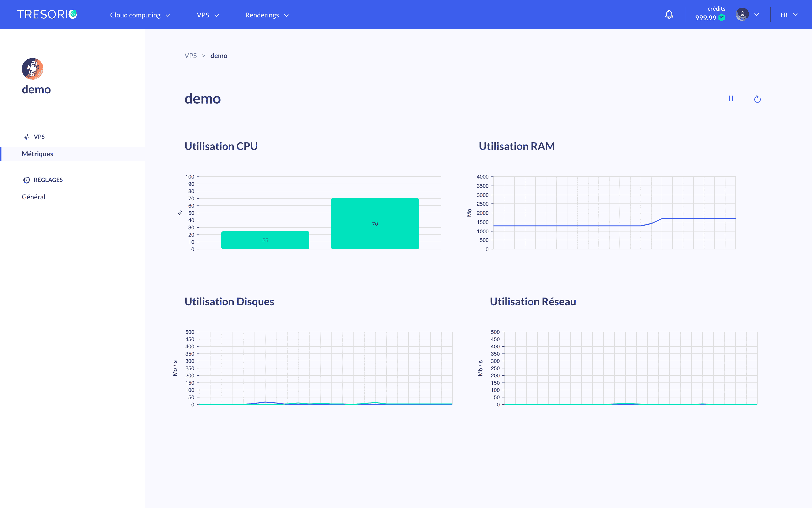Screen dimensions: 812x508
Task: Restart the demo VPS
Action: [x=757, y=99]
